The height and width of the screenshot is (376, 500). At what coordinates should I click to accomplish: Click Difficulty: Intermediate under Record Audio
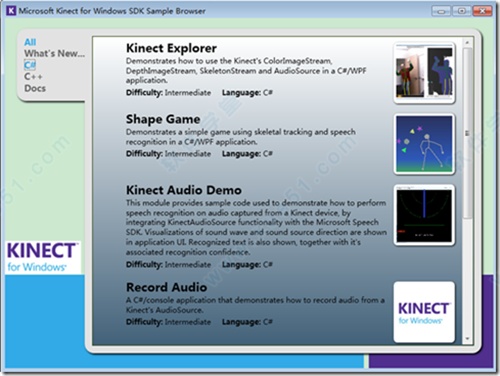(x=168, y=322)
